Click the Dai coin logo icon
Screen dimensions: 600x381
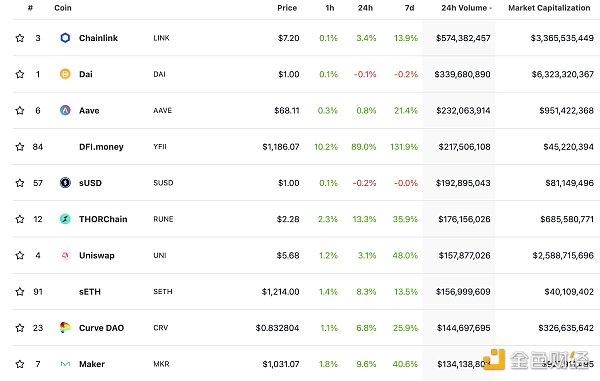pyautogui.click(x=65, y=74)
